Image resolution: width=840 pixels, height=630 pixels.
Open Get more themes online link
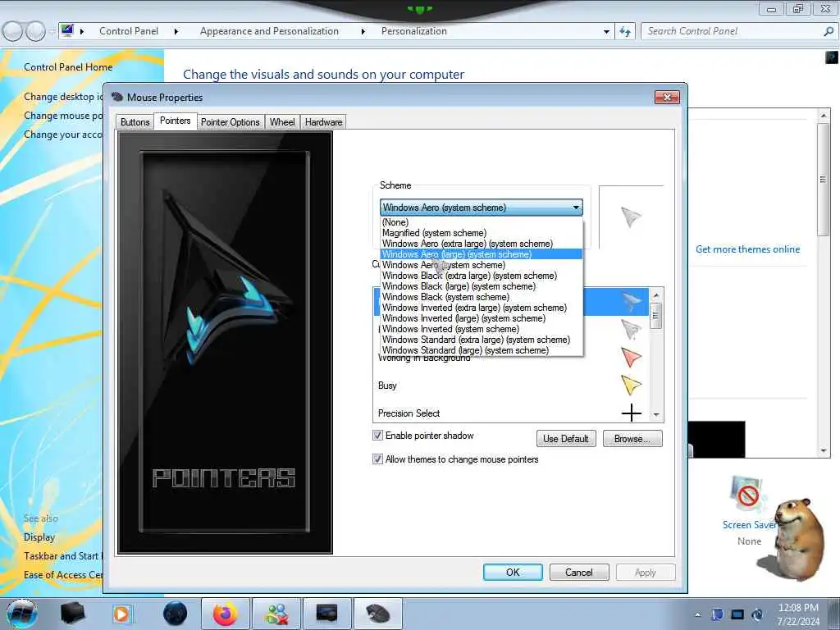pos(747,249)
